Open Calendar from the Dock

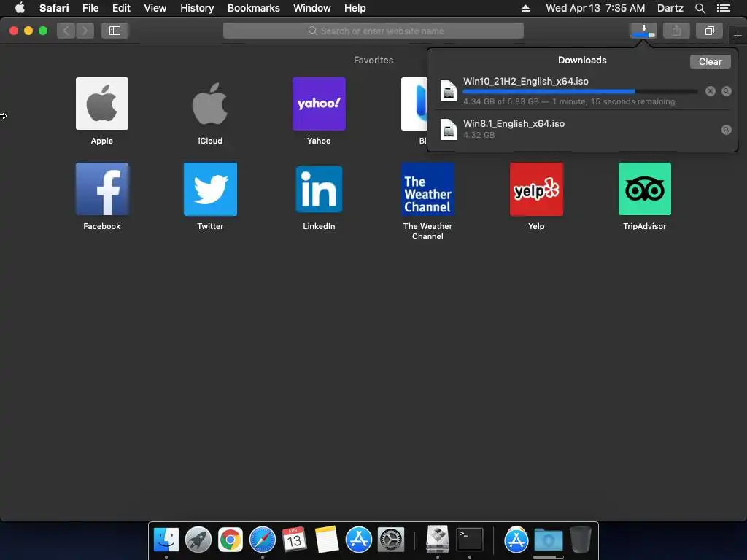coord(294,540)
